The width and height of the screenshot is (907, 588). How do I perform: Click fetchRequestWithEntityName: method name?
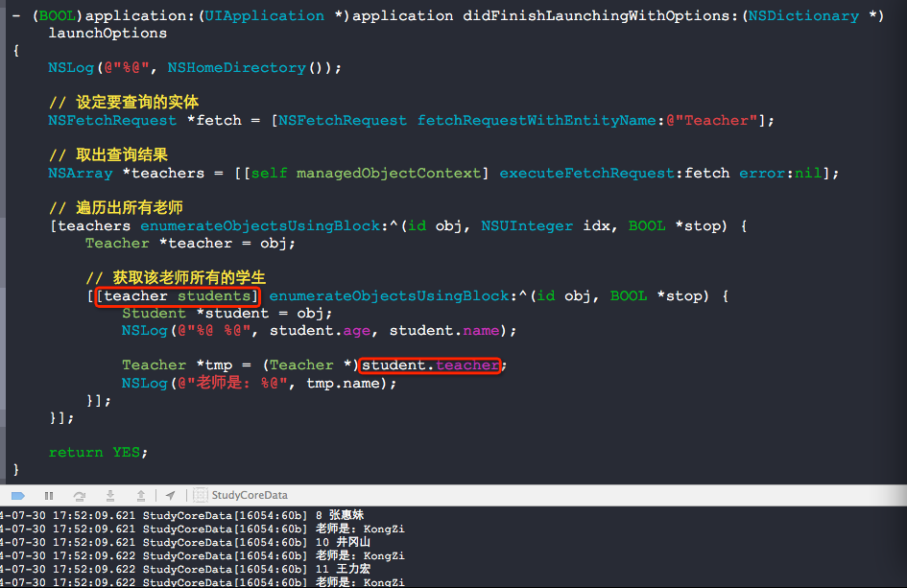pos(541,120)
